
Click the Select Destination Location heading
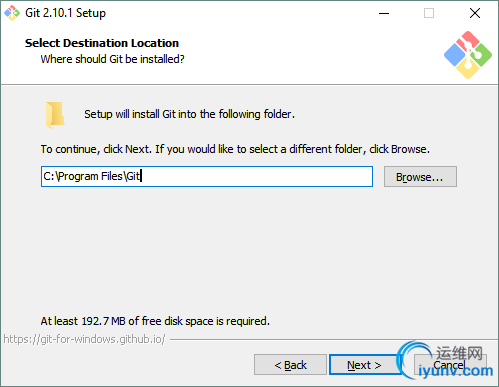tap(102, 43)
